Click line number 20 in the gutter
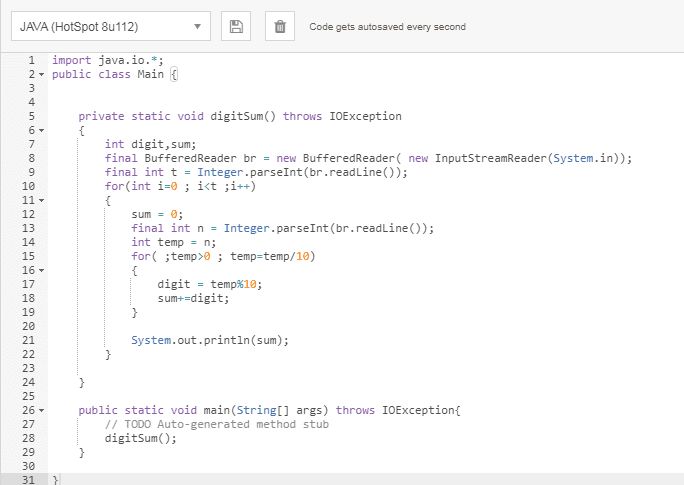Viewport: 684px width, 485px height. (28, 326)
